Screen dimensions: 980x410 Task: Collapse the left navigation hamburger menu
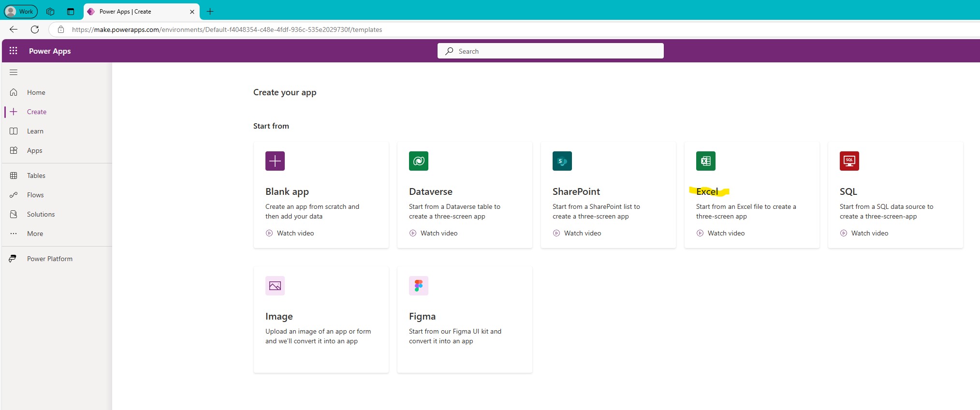14,73
